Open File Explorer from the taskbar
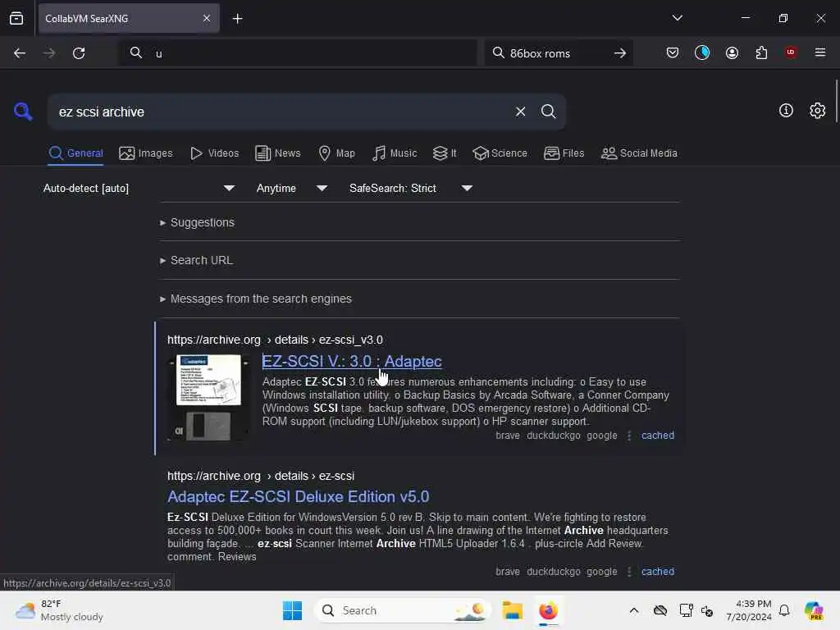The width and height of the screenshot is (840, 630). tap(512, 610)
